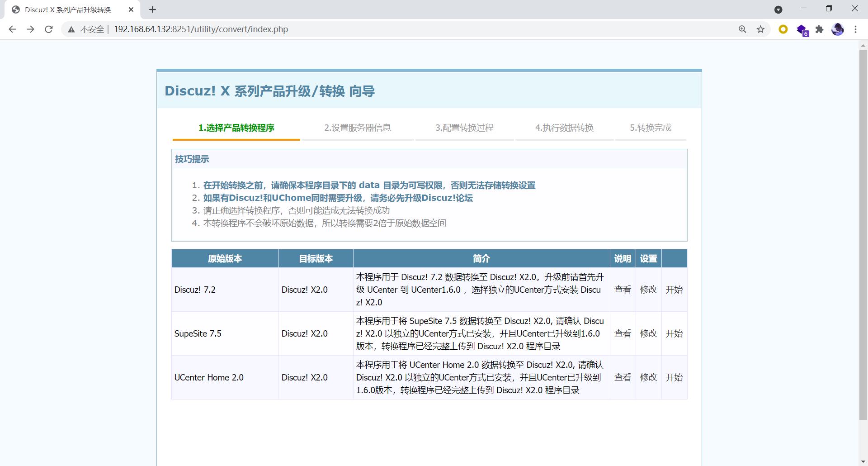Click the tip 请正确选择转换程序

[296, 211]
